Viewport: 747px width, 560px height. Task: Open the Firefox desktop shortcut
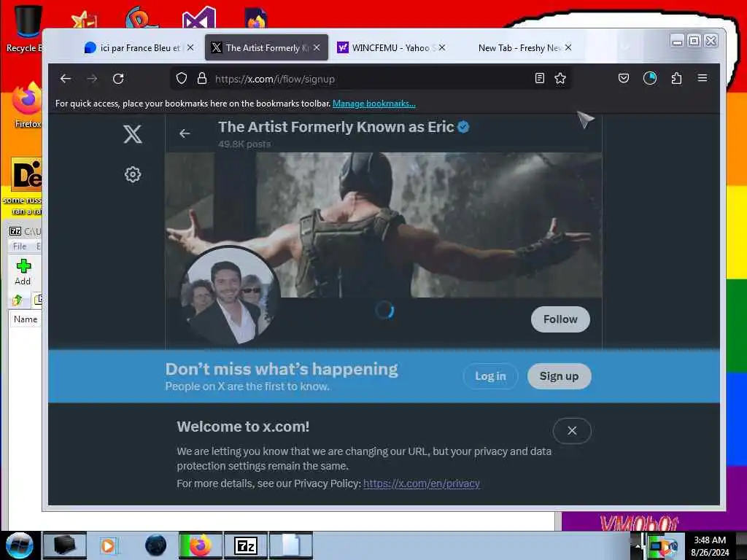coord(27,105)
